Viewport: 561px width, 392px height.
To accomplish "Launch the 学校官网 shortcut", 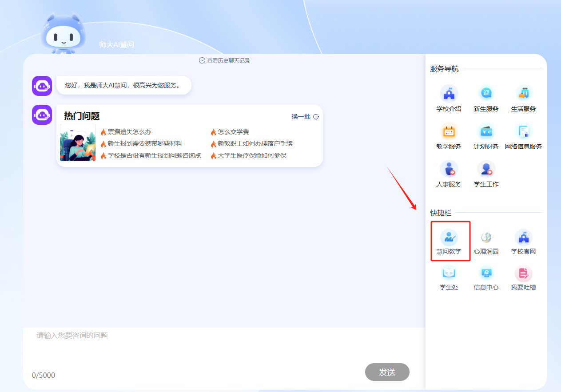I will tap(523, 242).
